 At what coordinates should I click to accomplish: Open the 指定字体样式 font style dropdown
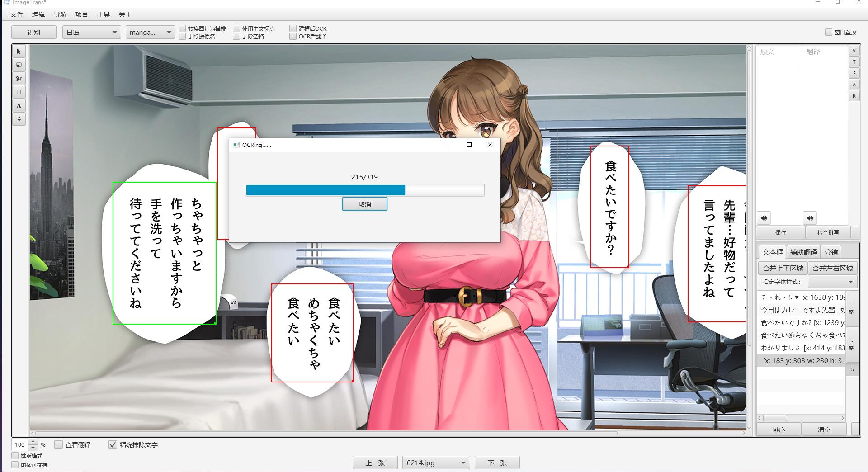(832, 282)
